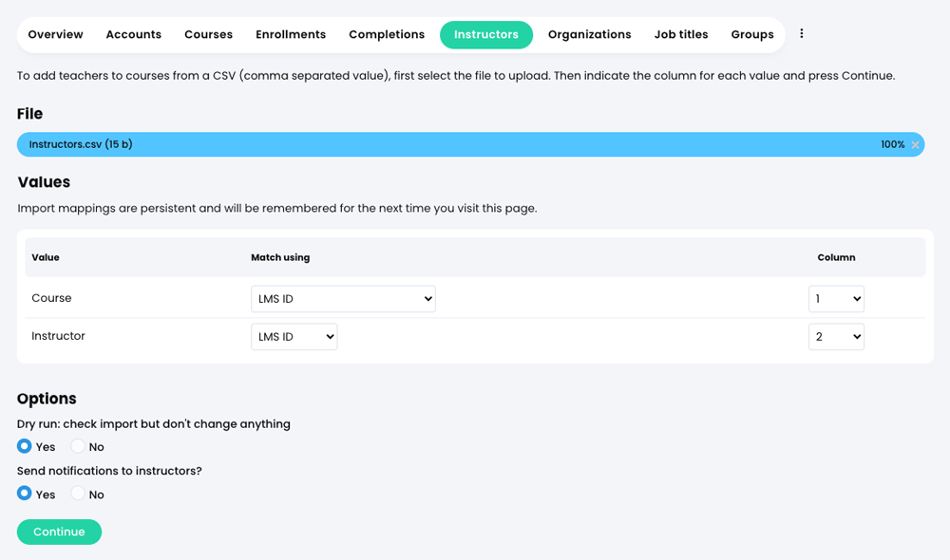Image resolution: width=950 pixels, height=560 pixels.
Task: Open the Enrollments tab
Action: click(290, 33)
